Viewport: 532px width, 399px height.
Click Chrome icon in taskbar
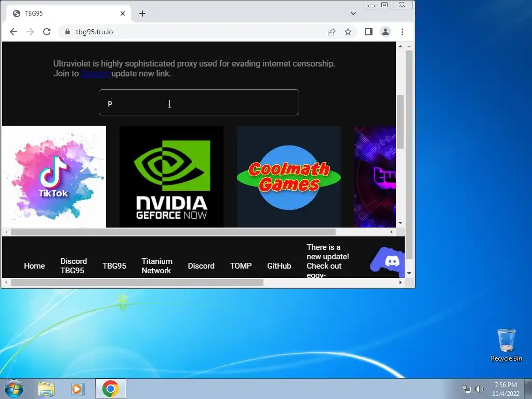tap(111, 389)
